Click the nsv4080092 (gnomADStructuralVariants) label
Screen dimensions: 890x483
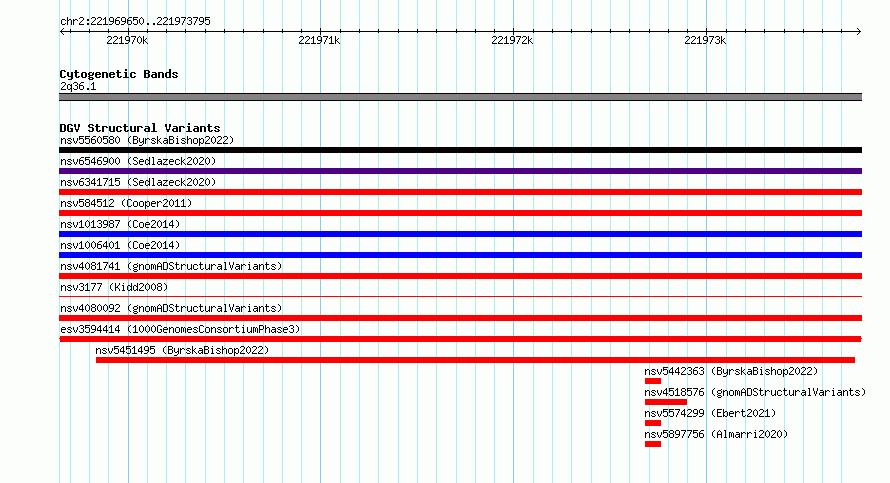[x=171, y=308]
